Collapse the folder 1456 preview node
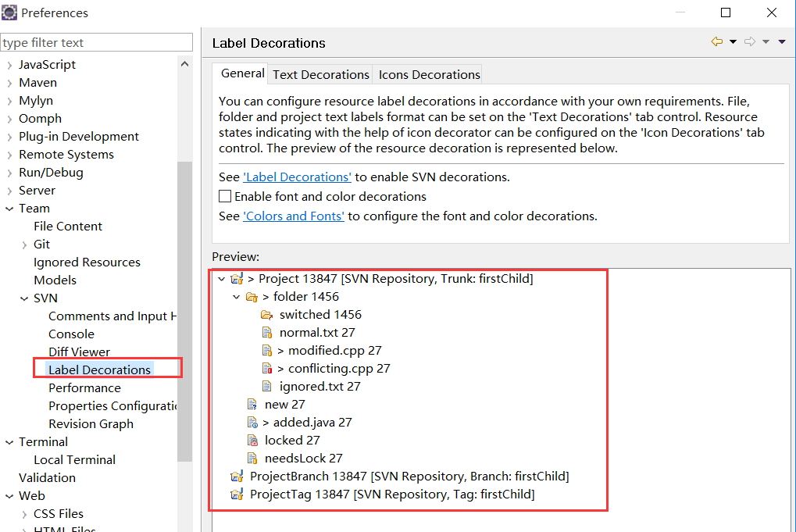The height and width of the screenshot is (532, 796). [x=236, y=297]
